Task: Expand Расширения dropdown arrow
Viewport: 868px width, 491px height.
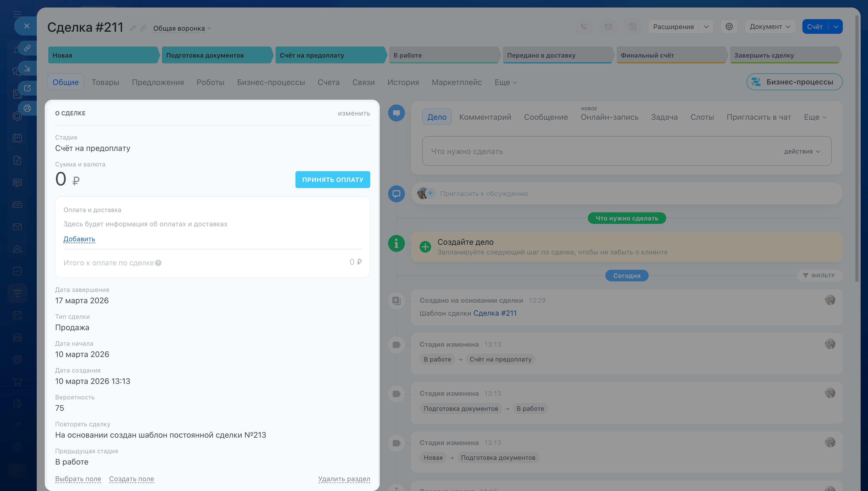Action: tap(706, 26)
